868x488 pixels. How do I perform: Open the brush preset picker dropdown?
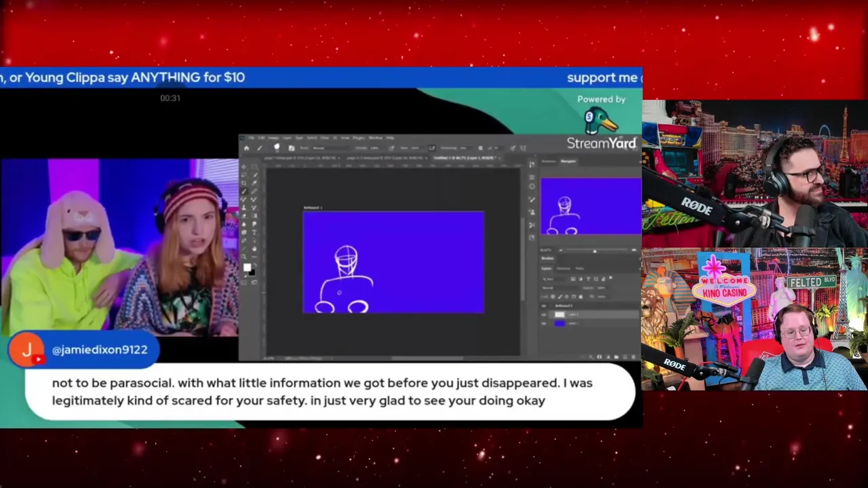pos(277,148)
